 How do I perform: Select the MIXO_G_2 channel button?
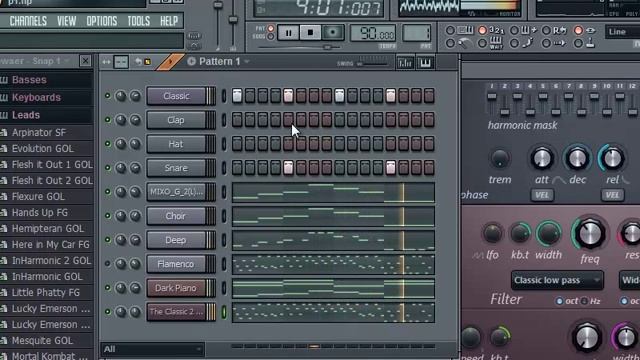tap(176, 192)
